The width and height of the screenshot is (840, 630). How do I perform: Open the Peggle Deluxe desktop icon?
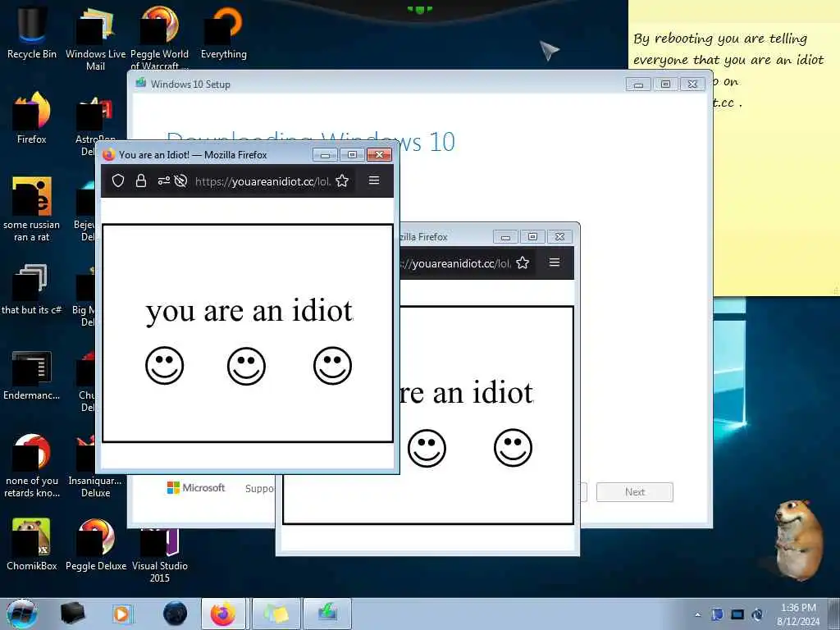[96, 544]
